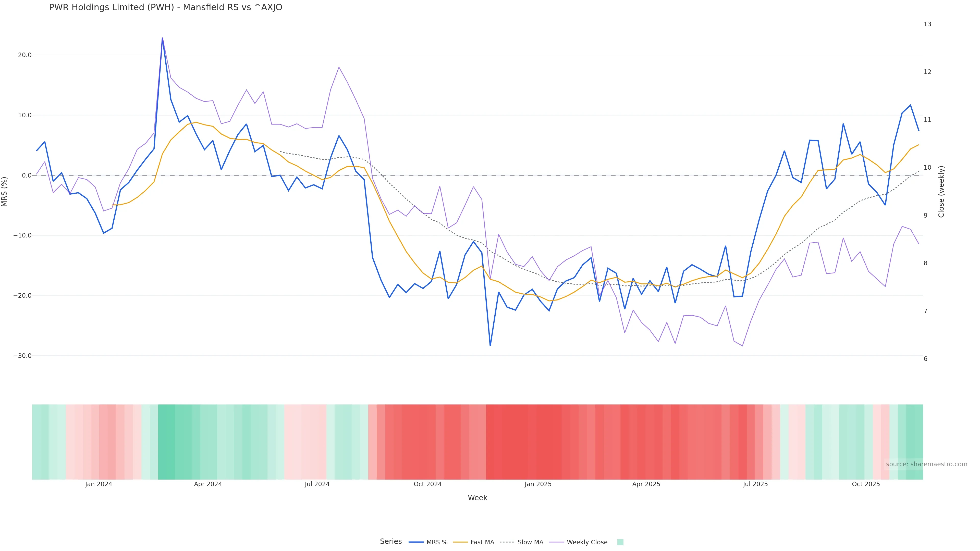Click the MRS % blue line legend icon

pyautogui.click(x=416, y=542)
